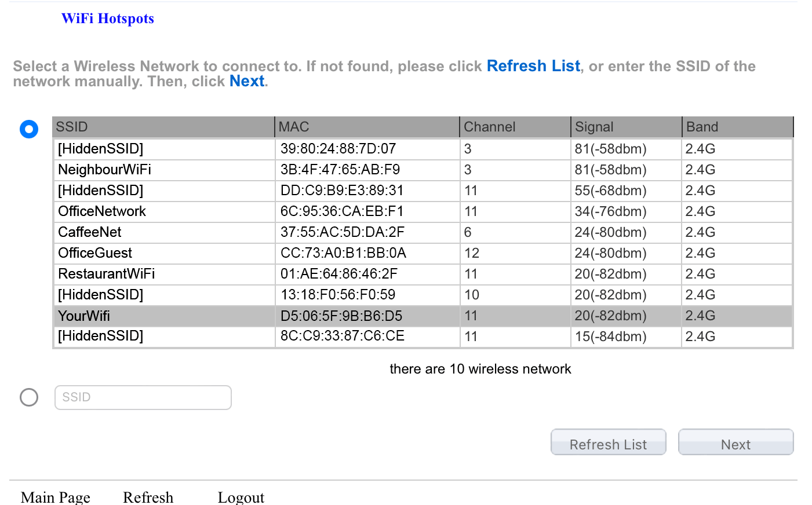Log out using the Logout link
Viewport: 812px width, 505px height.
(x=241, y=497)
